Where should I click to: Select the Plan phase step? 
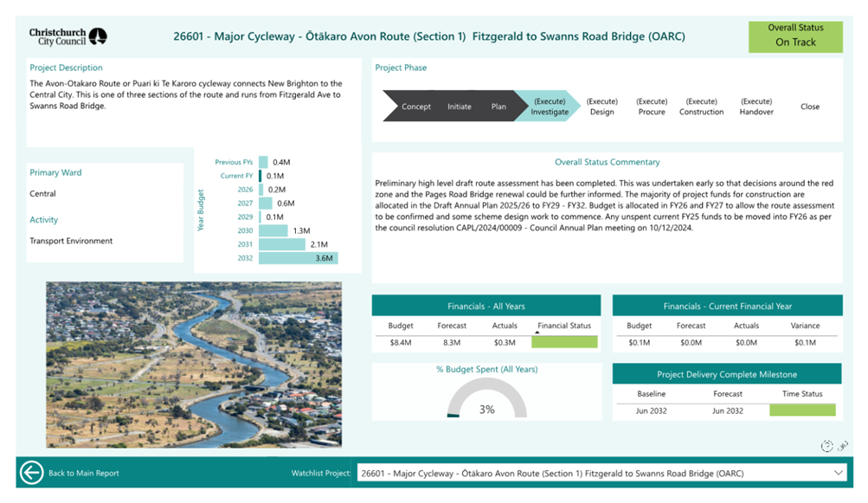coord(498,106)
